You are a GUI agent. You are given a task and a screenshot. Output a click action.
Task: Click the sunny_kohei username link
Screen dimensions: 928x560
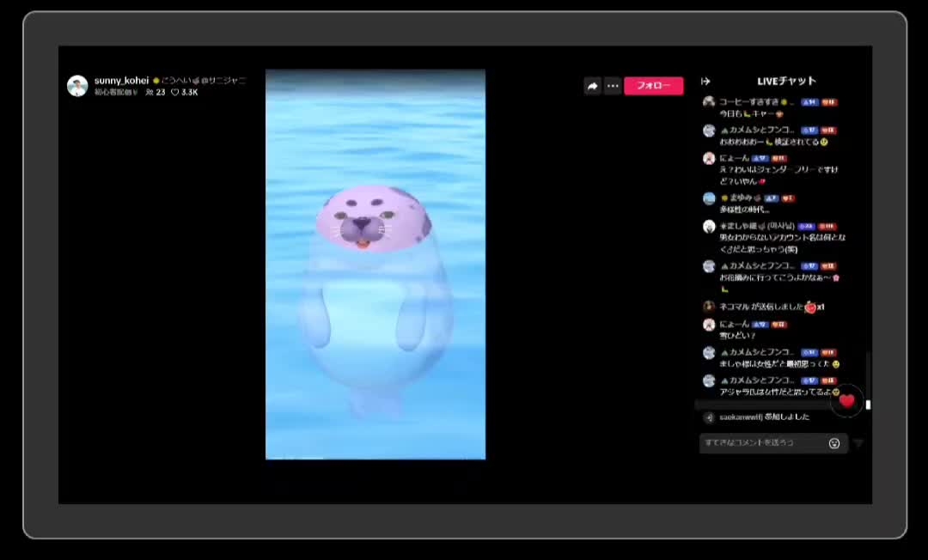(121, 81)
